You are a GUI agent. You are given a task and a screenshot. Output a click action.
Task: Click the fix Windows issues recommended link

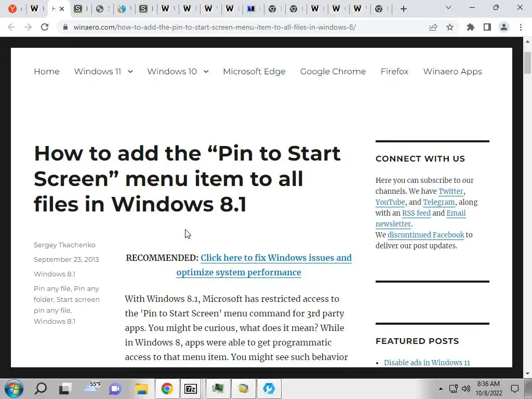point(264,265)
